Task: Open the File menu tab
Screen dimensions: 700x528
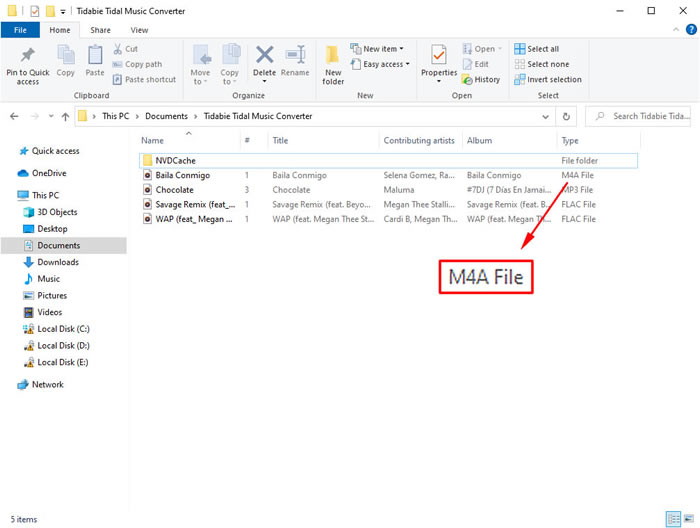Action: coord(20,30)
